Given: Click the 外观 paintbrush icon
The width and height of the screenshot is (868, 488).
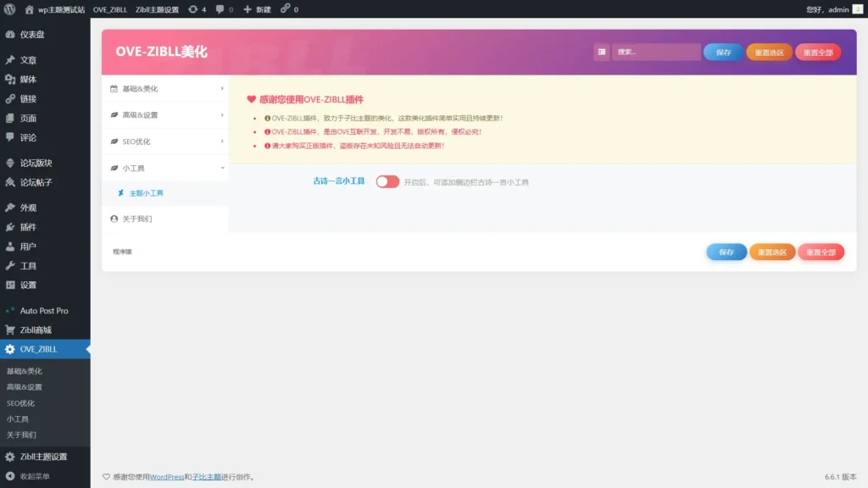Looking at the screenshot, I should coord(10,208).
